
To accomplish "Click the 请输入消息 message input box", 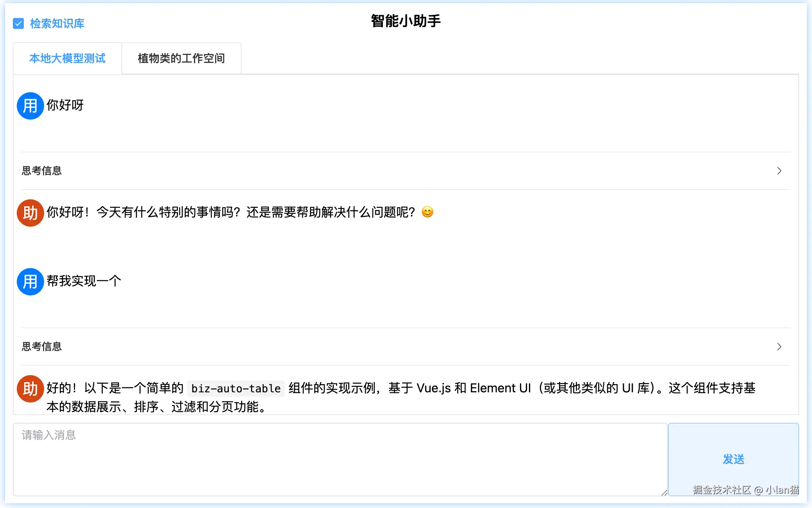I will [x=340, y=459].
